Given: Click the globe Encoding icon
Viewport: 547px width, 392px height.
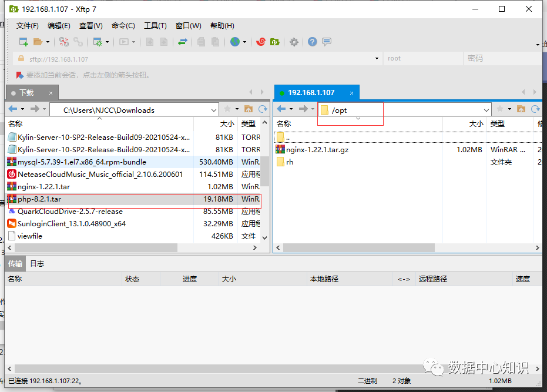Looking at the screenshot, I should click(235, 42).
